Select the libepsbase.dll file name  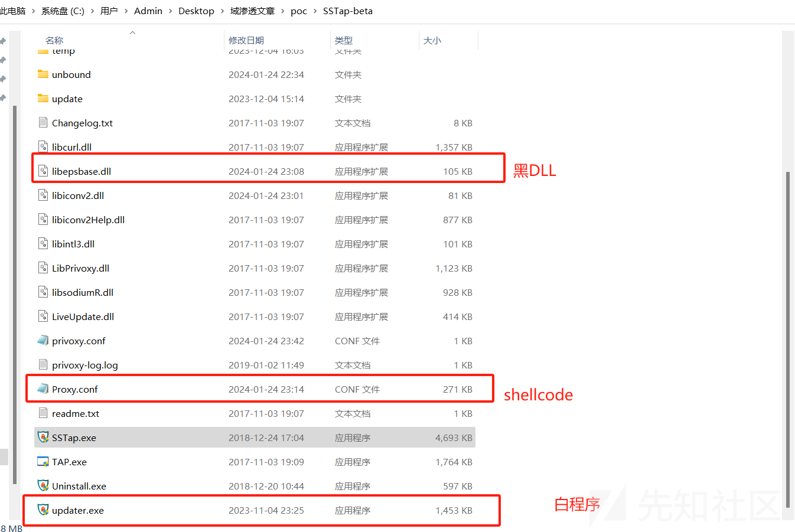[82, 171]
